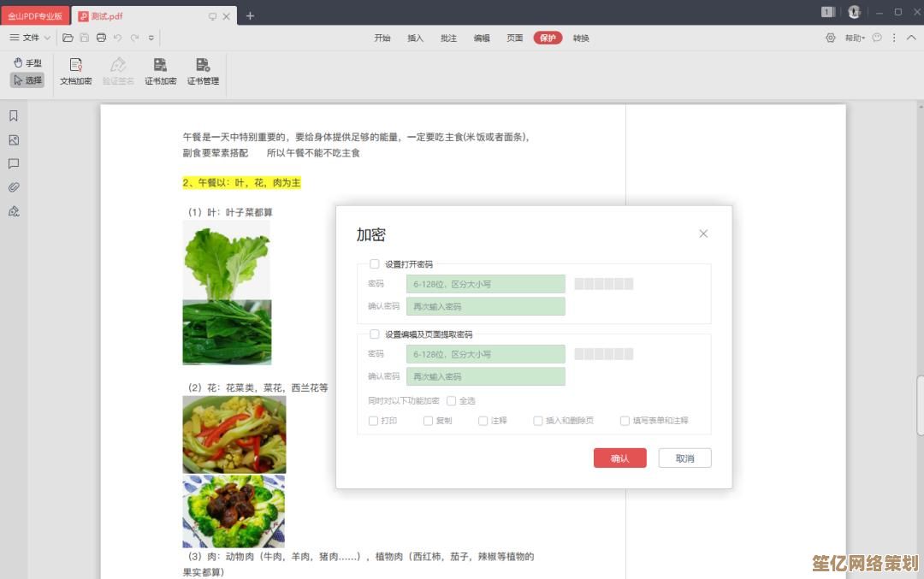The width and height of the screenshot is (924, 579).
Task: Click the open folder icon
Action: [68, 38]
